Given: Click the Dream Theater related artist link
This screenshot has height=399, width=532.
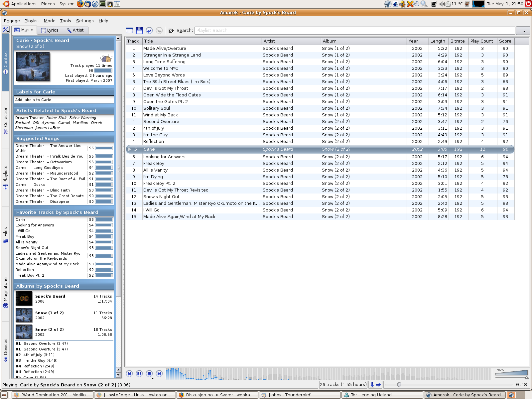Looking at the screenshot, I should [30, 118].
